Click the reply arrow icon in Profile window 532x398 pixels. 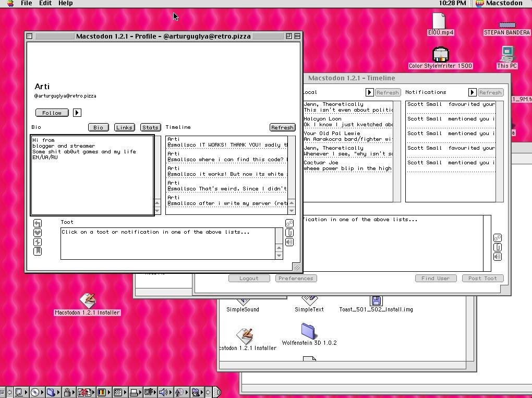point(38,223)
